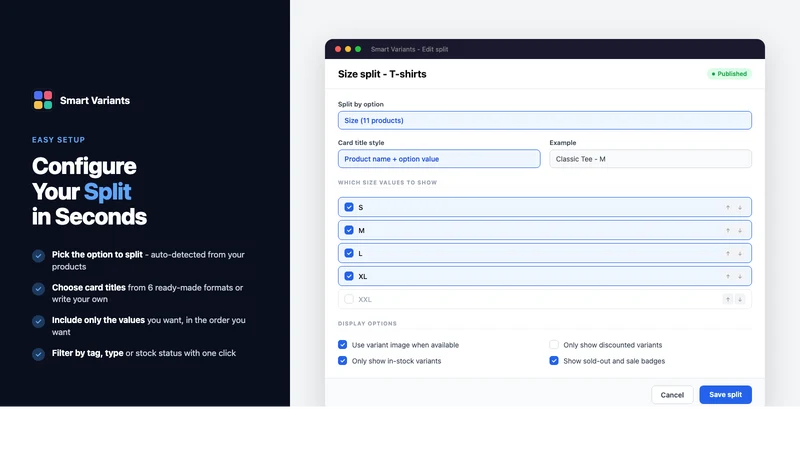
Task: Move size M row down
Action: pyautogui.click(x=740, y=230)
